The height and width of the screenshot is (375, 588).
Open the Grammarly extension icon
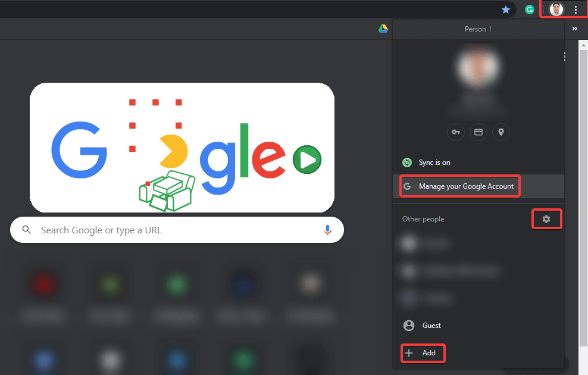point(529,10)
